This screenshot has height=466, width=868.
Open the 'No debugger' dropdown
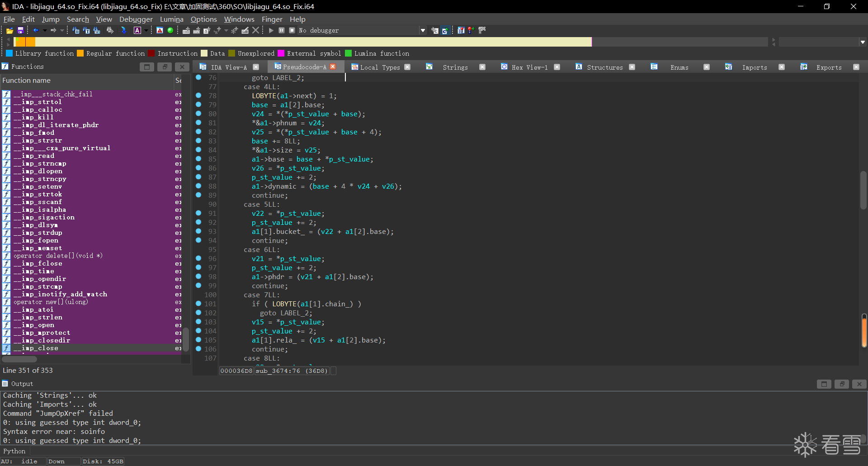pos(423,30)
